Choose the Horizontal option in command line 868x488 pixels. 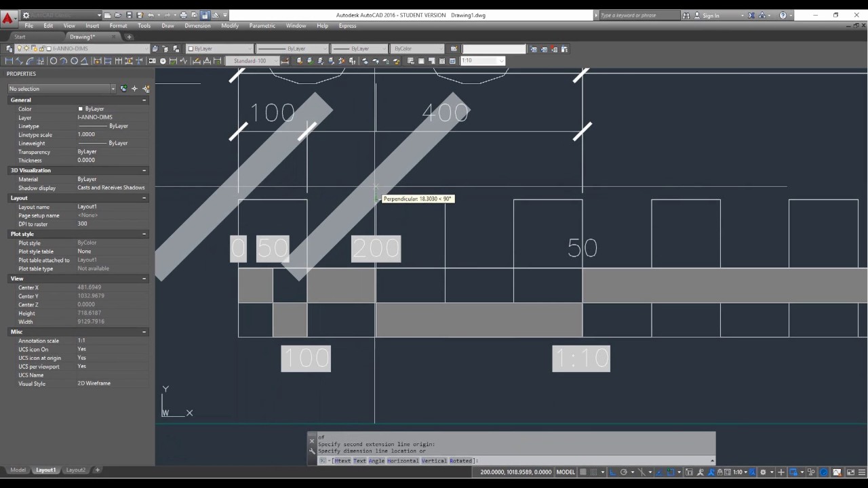click(403, 461)
